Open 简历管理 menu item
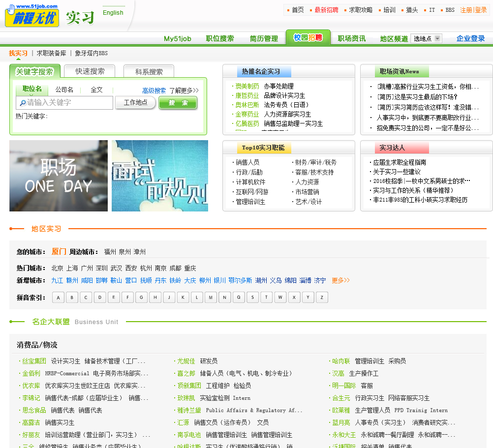The height and width of the screenshot is (448, 493). (264, 39)
